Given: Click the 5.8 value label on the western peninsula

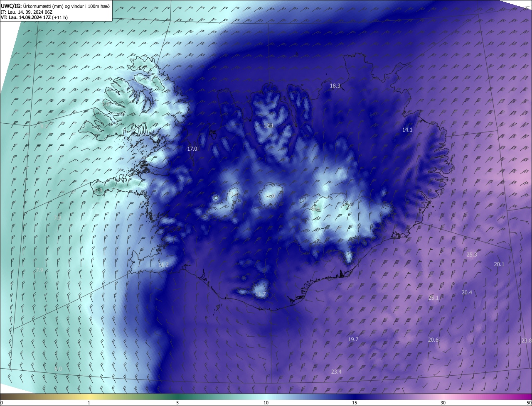Looking at the screenshot, I should tap(99, 190).
